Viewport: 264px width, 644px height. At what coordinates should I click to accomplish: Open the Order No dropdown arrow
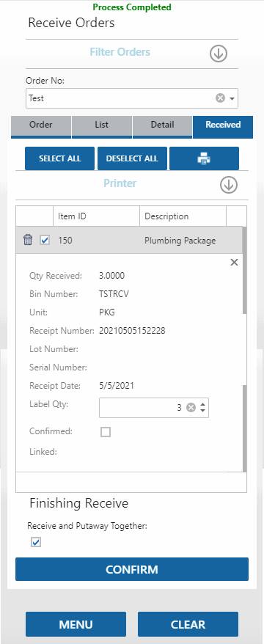pos(232,98)
